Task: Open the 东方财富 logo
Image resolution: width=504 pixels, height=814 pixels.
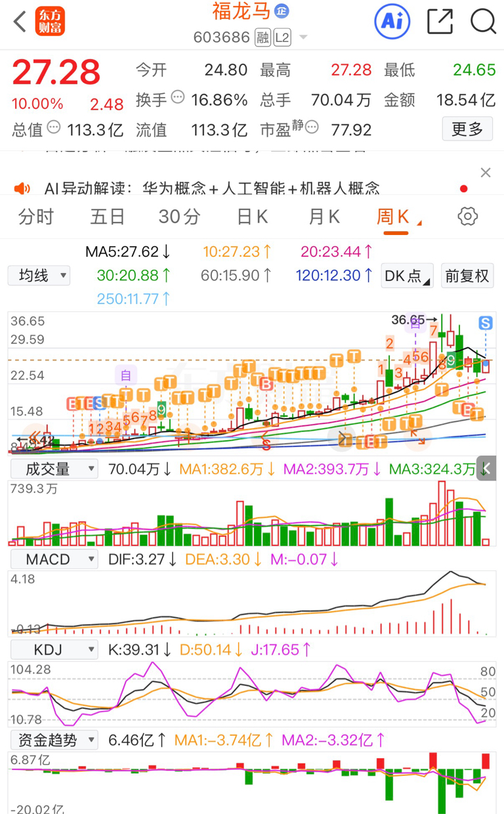Action: 51,22
